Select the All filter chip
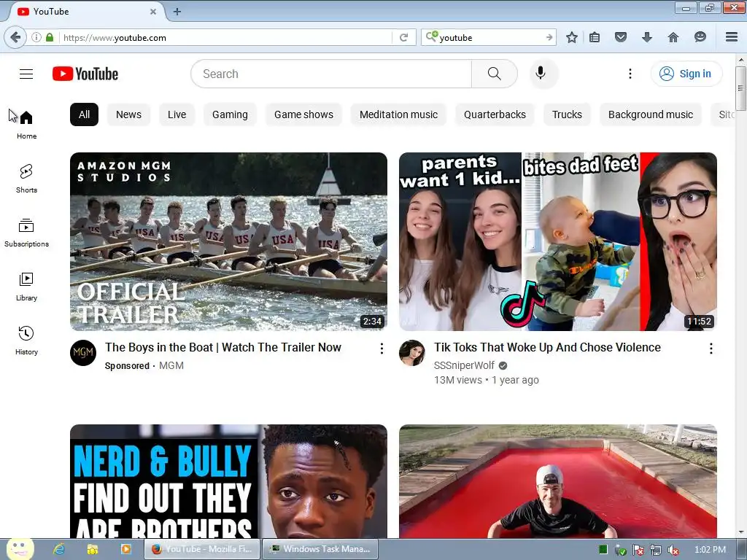 (x=85, y=114)
